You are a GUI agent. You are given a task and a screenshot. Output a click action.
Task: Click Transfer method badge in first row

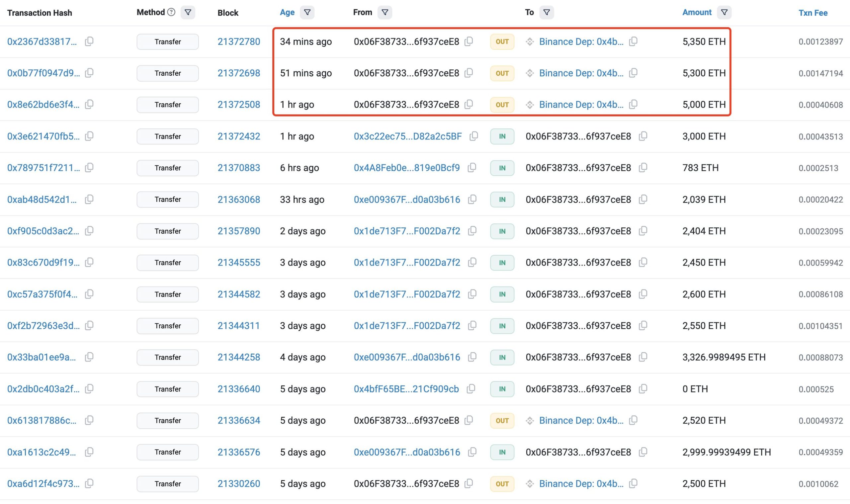[167, 42]
